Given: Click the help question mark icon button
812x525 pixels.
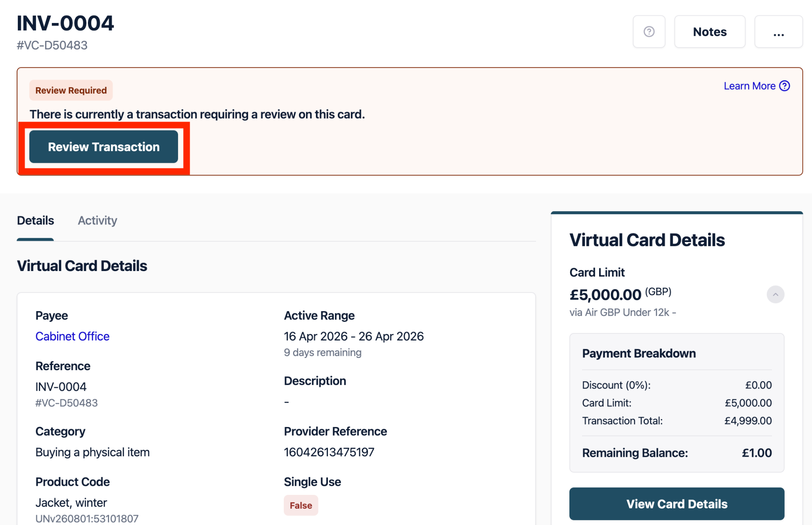Looking at the screenshot, I should point(649,32).
